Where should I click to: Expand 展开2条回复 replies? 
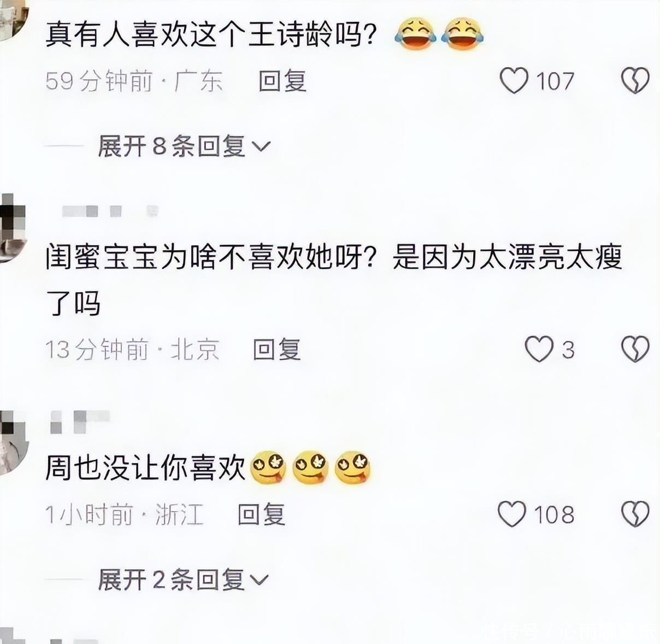coord(183,580)
